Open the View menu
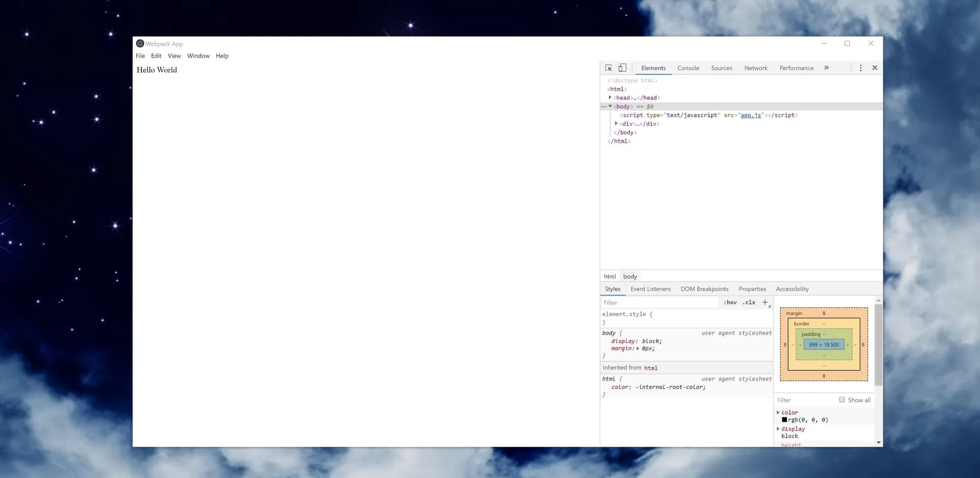This screenshot has width=980, height=478. tap(175, 56)
